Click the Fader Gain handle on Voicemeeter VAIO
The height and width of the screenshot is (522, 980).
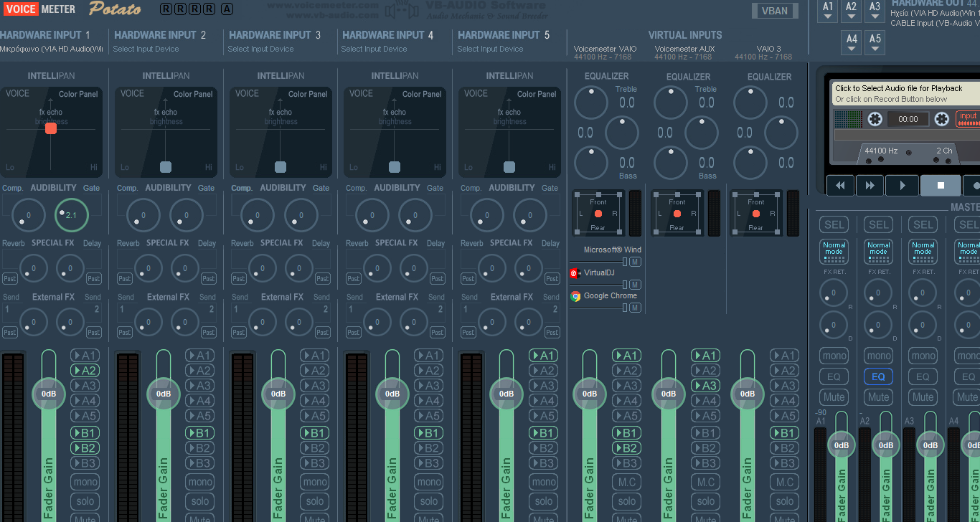[590, 394]
